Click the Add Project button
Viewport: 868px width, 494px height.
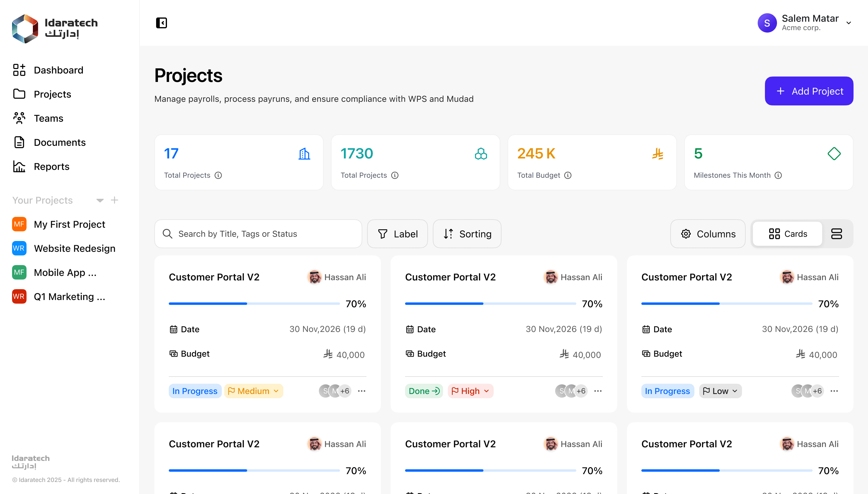coord(809,91)
